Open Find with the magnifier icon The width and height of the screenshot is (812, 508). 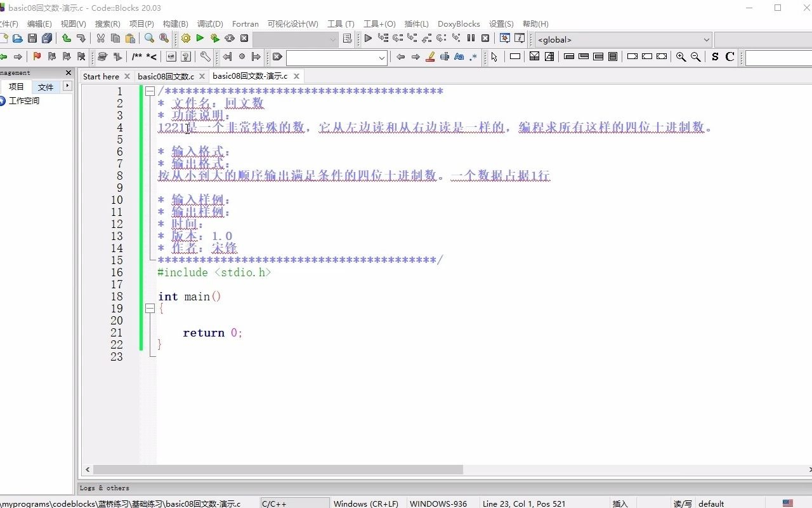pyautogui.click(x=149, y=38)
